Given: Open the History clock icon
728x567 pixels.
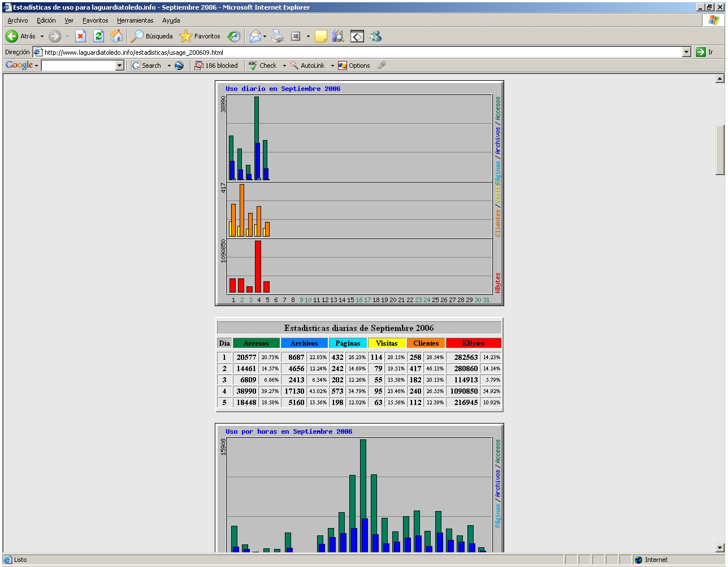Looking at the screenshot, I should coord(234,36).
